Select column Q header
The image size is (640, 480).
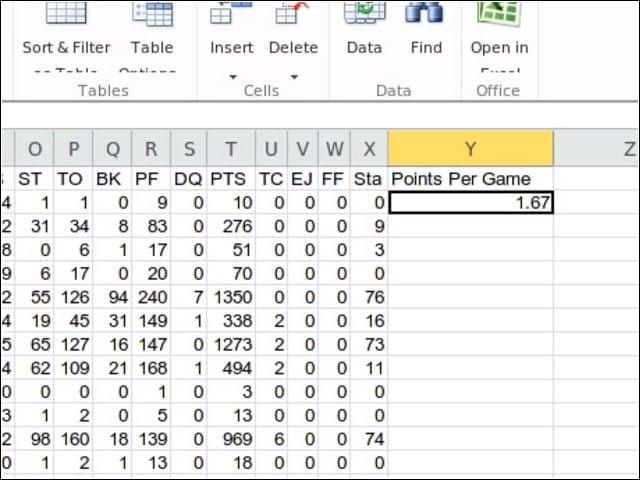(112, 149)
